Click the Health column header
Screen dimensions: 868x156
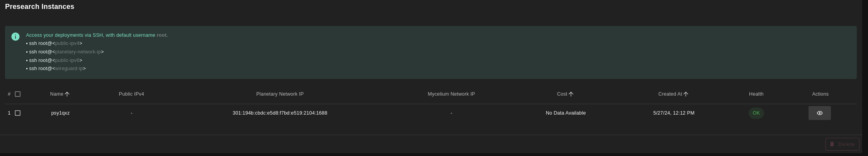pos(756,94)
